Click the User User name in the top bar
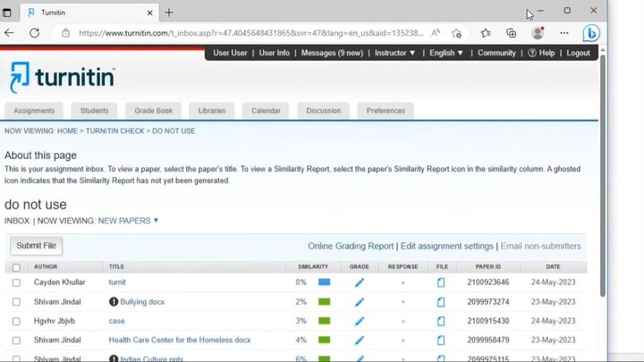The height and width of the screenshot is (362, 644). pos(230,53)
